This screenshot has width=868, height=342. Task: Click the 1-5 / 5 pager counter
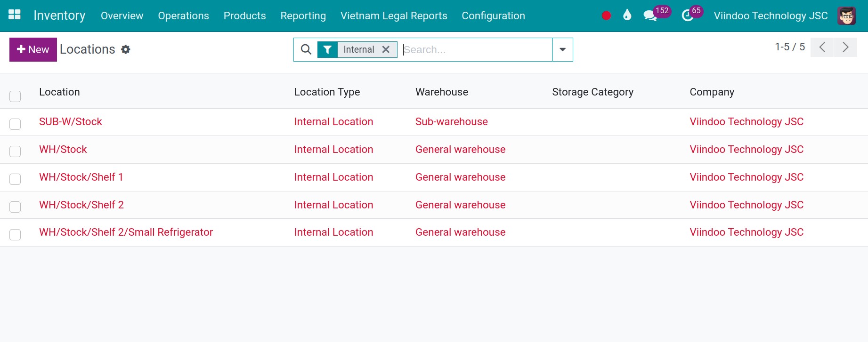790,47
